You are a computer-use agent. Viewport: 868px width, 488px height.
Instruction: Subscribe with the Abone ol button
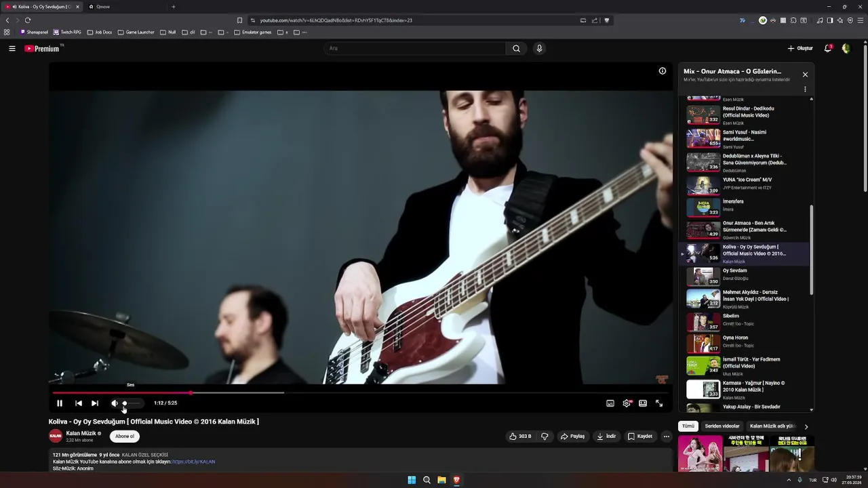125,436
